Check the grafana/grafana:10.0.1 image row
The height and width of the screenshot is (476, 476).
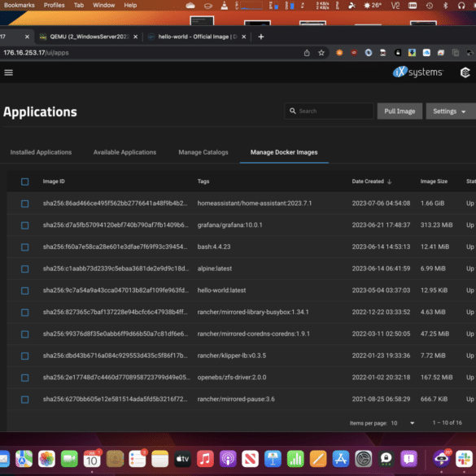pos(25,225)
